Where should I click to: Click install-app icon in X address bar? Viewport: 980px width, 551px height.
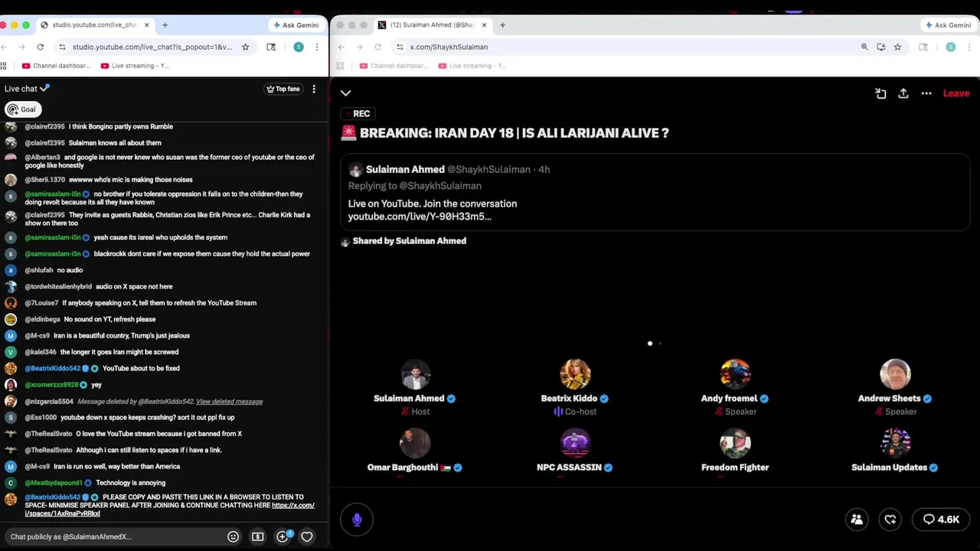pos(881,47)
